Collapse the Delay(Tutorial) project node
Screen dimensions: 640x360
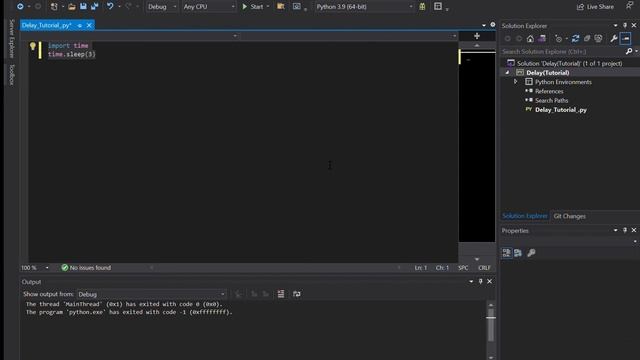[x=507, y=73]
